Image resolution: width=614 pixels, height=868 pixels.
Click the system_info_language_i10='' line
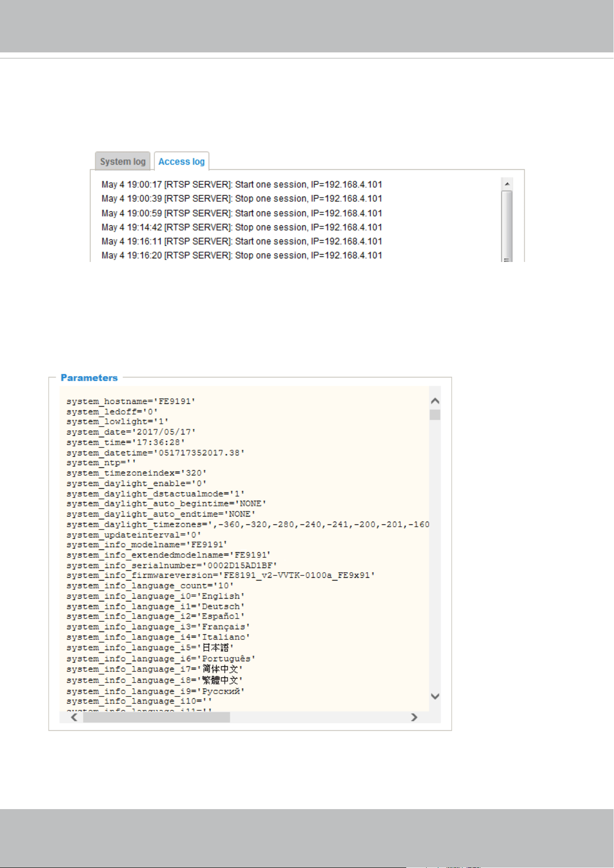click(x=139, y=702)
